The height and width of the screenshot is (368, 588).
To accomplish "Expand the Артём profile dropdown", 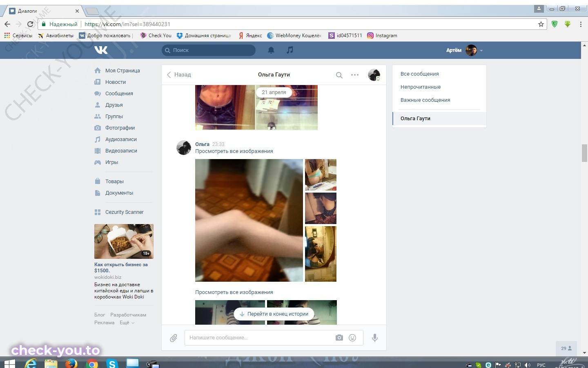I will pyautogui.click(x=465, y=50).
